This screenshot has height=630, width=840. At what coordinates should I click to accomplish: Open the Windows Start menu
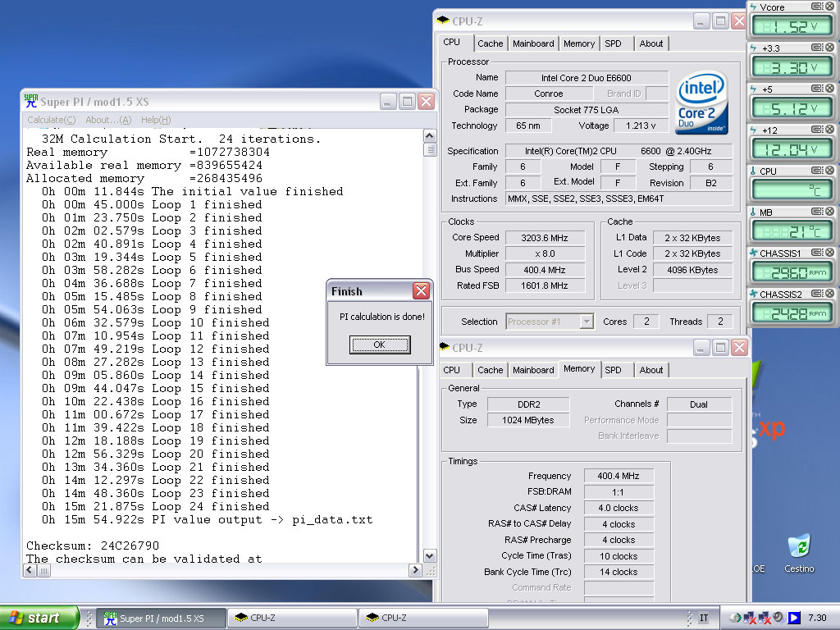click(39, 618)
